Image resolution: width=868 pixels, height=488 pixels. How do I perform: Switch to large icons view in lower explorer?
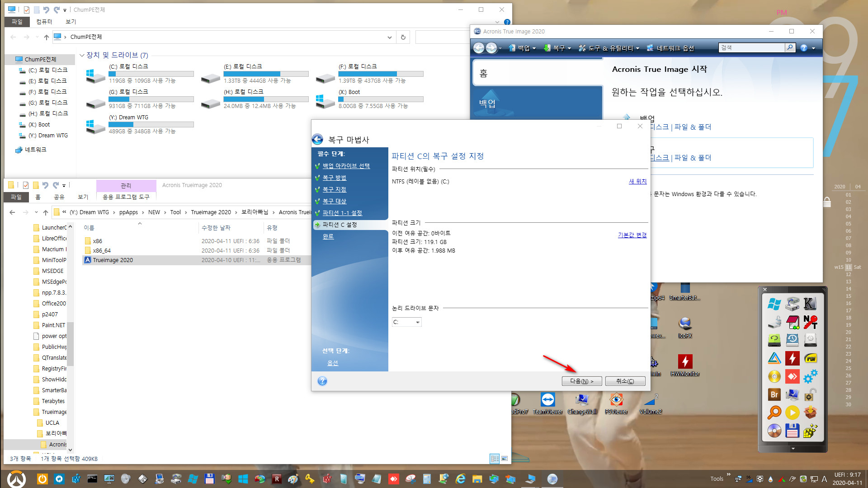click(x=505, y=459)
